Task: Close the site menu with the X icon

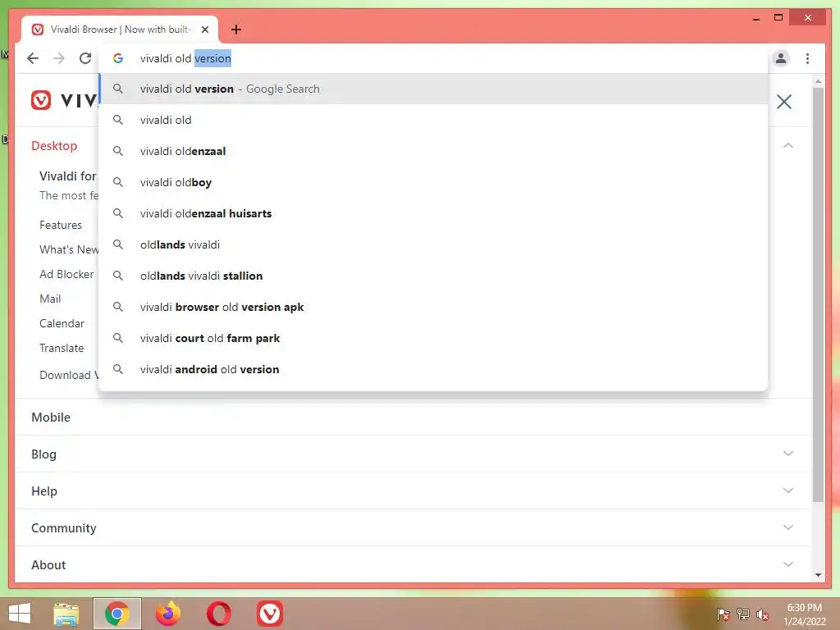Action: [x=783, y=102]
